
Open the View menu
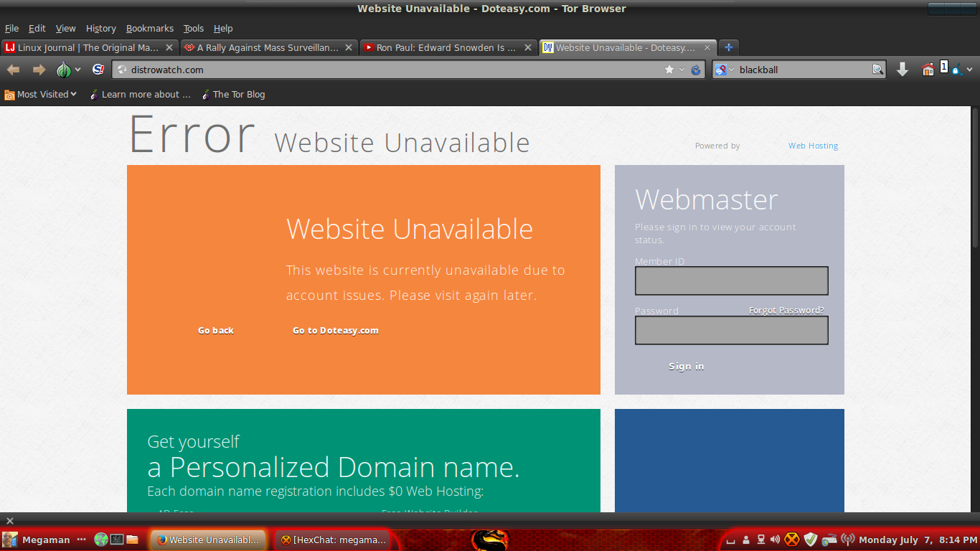(65, 28)
